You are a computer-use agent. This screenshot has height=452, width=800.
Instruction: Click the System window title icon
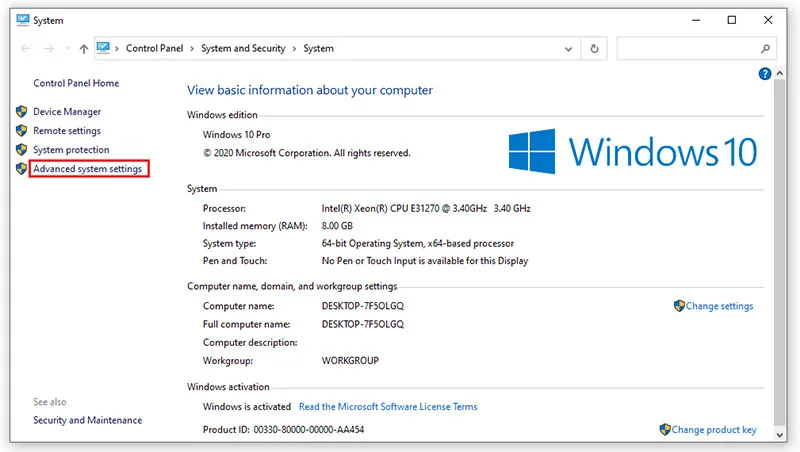(x=22, y=20)
